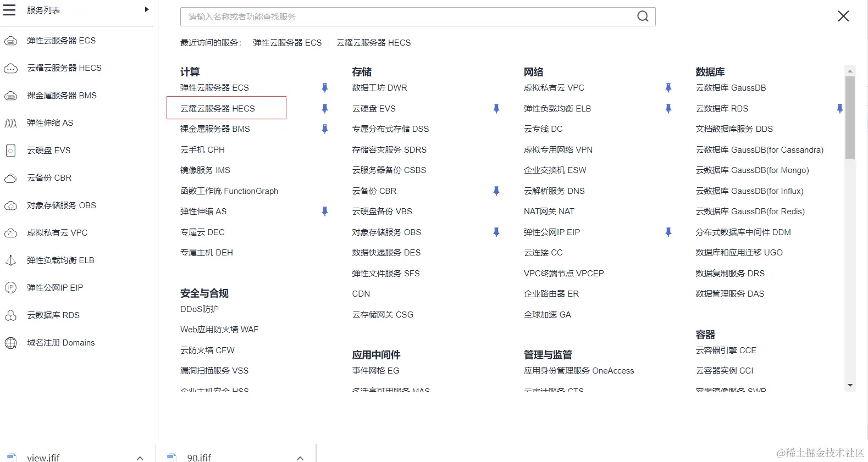Open 专属分布式存储 DSS service
This screenshot has height=462, width=868.
pos(390,129)
